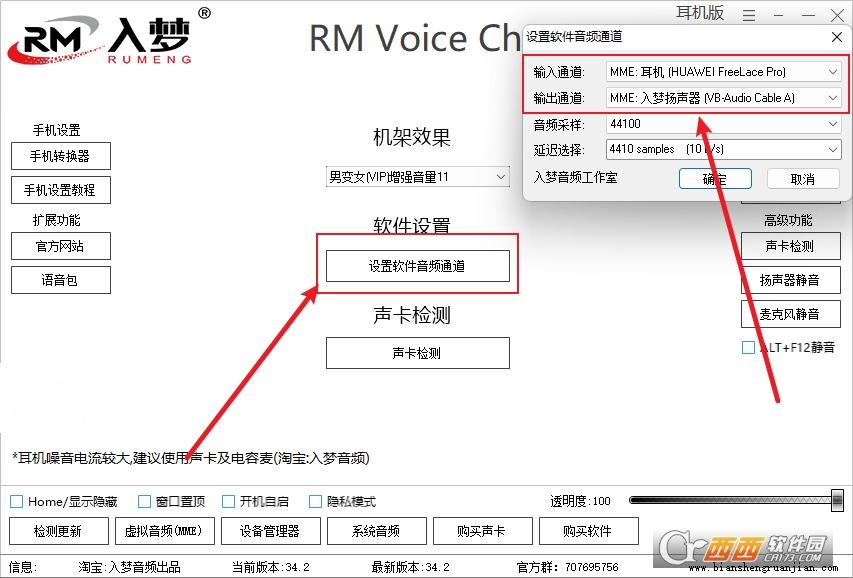The image size is (853, 578).
Task: Click 购买软件 button
Action: point(589,531)
